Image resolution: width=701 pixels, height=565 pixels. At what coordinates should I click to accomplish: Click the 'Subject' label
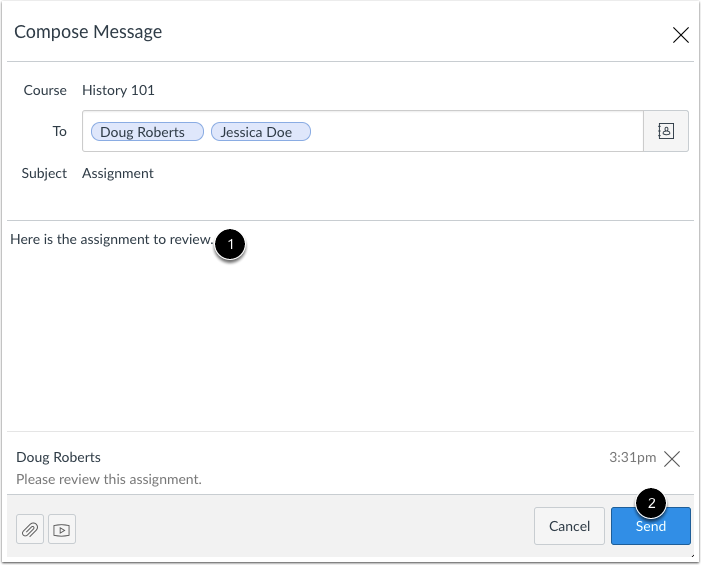[44, 173]
